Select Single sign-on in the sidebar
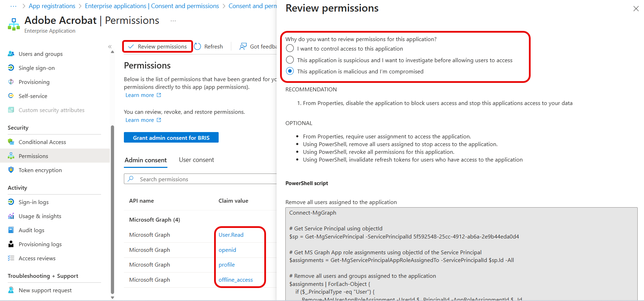644x301 pixels. [36, 68]
